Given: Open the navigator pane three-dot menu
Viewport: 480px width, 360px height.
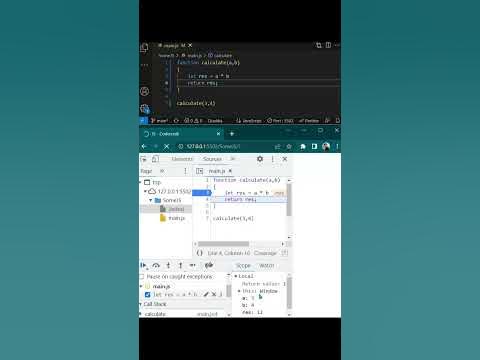Looking at the screenshot, I should [x=185, y=171].
